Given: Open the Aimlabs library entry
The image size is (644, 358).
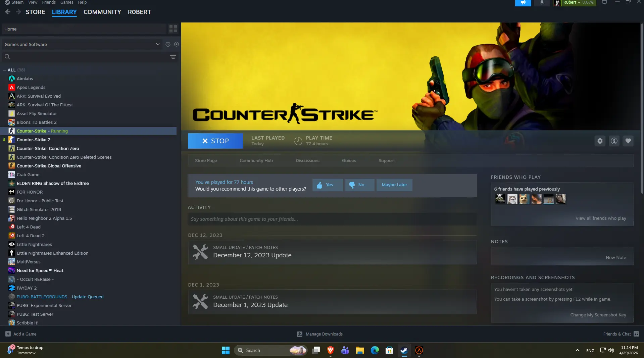Looking at the screenshot, I should click(25, 79).
